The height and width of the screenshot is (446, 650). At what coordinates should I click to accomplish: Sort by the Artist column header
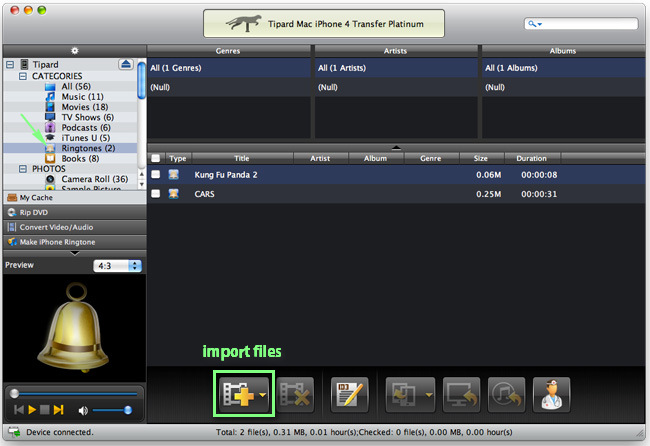pos(320,158)
